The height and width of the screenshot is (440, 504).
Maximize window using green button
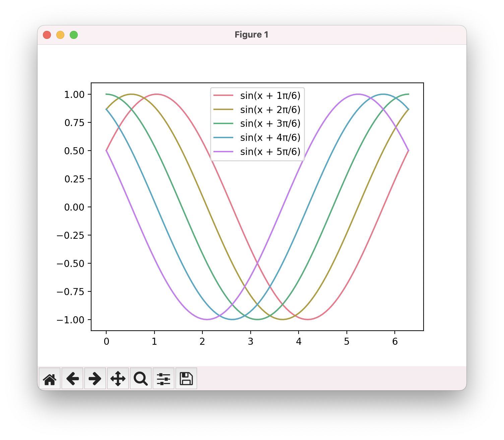[x=74, y=35]
